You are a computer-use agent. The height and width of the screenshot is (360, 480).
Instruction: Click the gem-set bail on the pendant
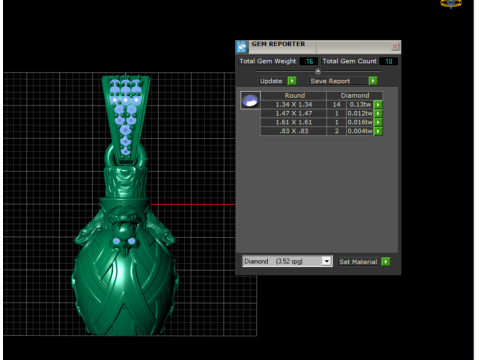(x=126, y=120)
